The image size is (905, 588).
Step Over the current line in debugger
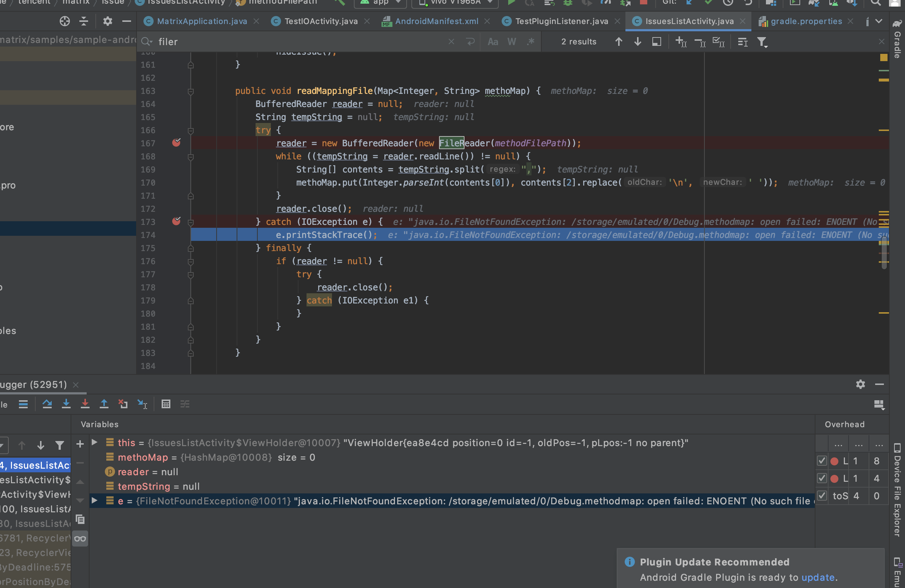[x=48, y=404]
